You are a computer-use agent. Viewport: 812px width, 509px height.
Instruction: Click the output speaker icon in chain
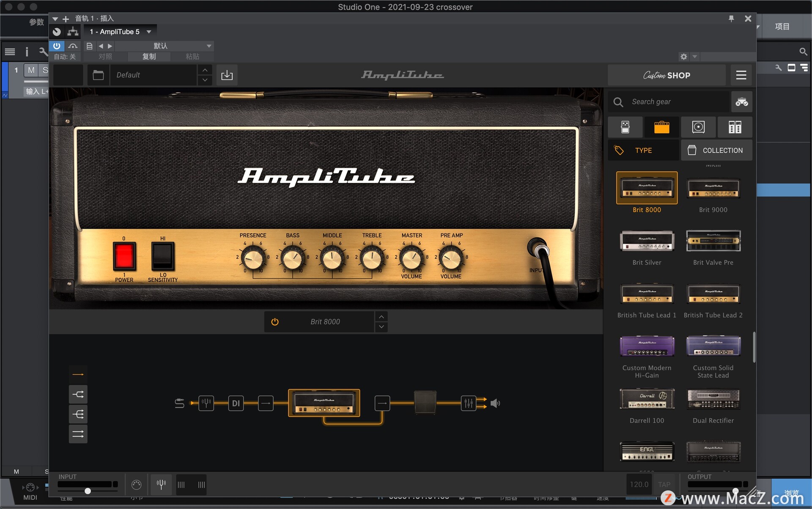point(495,403)
